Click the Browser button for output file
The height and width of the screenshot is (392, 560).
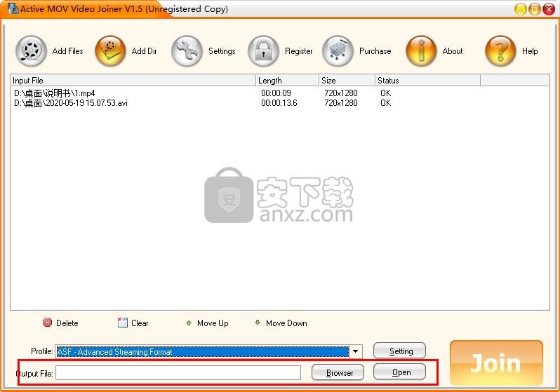coord(338,372)
